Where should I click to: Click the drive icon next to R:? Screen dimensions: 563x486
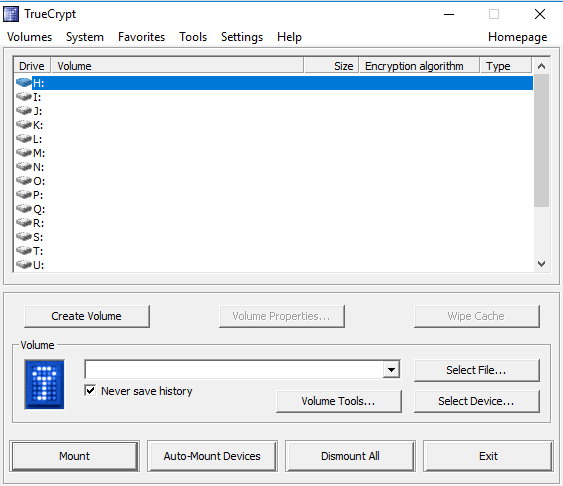[x=24, y=223]
